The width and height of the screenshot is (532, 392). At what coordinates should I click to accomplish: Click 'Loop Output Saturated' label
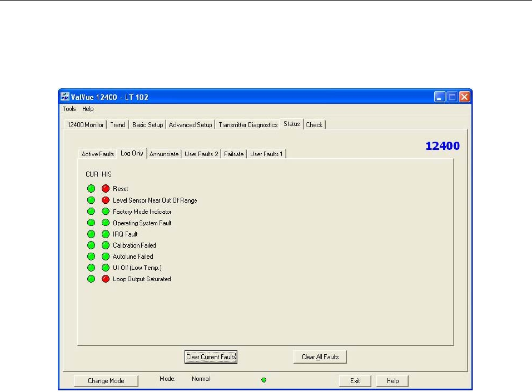tap(142, 279)
